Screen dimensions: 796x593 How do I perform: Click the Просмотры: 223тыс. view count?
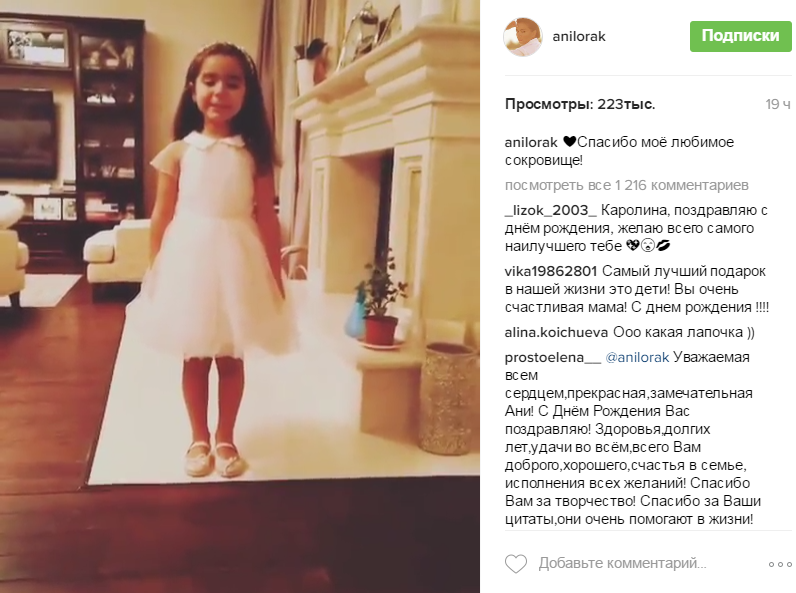coord(580,104)
